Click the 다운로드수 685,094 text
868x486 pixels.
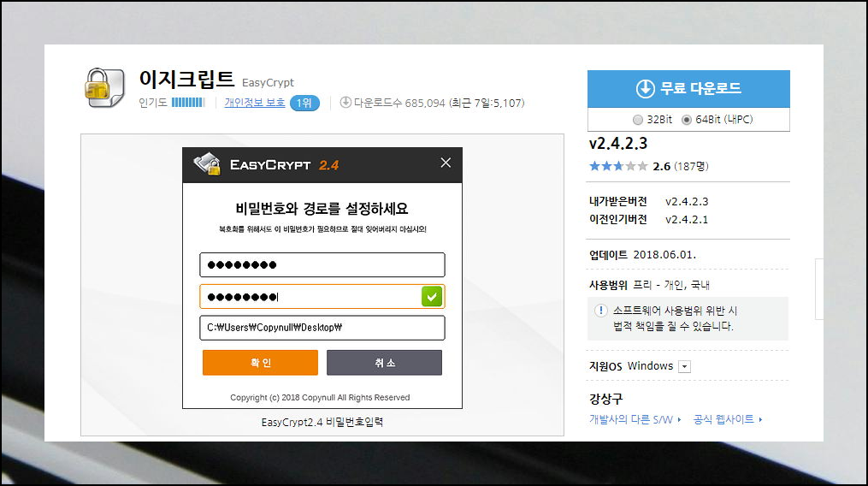[399, 103]
